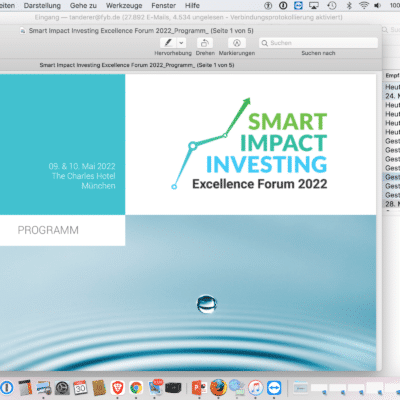
Task: Click 'Excellence Forum 2022' text in the PDF
Action: coord(260,184)
